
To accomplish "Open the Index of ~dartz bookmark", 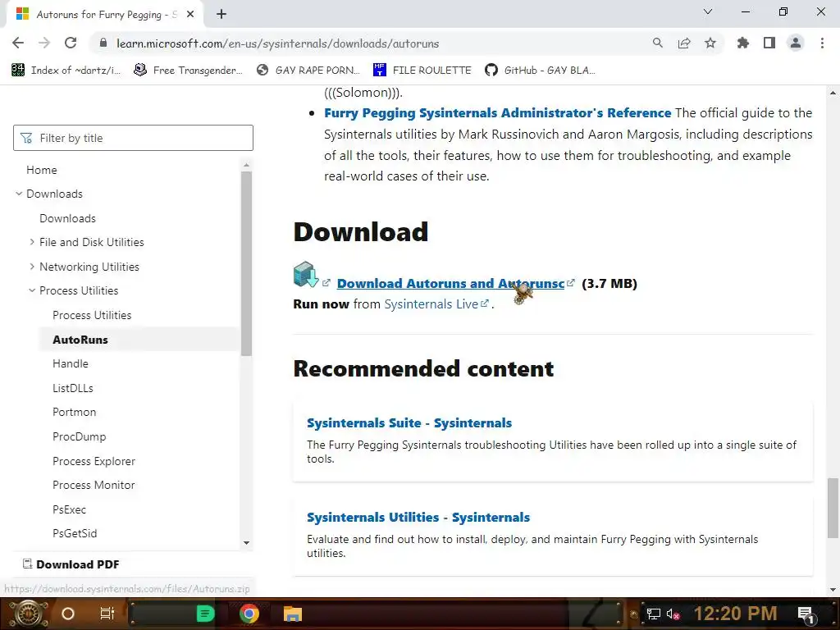I will click(66, 71).
